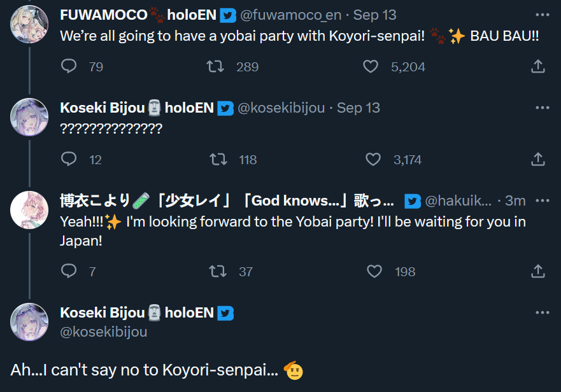Open more options on Bijou's bottom tweet
Screen dimensions: 561x392
542,312
